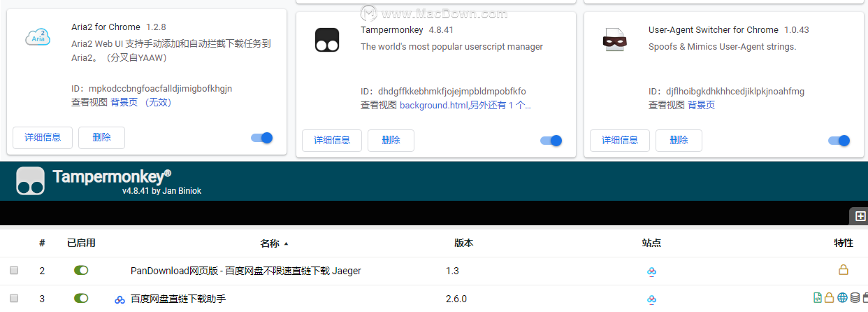Click the Baidu site icon for PanDownload script

(651, 271)
